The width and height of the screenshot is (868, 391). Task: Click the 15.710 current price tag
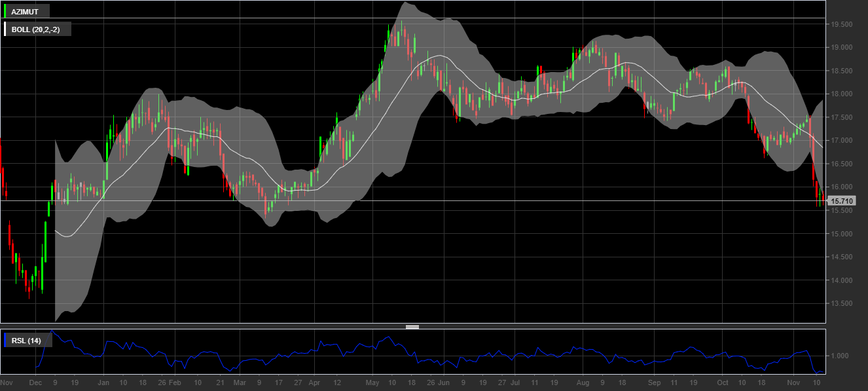coord(841,201)
